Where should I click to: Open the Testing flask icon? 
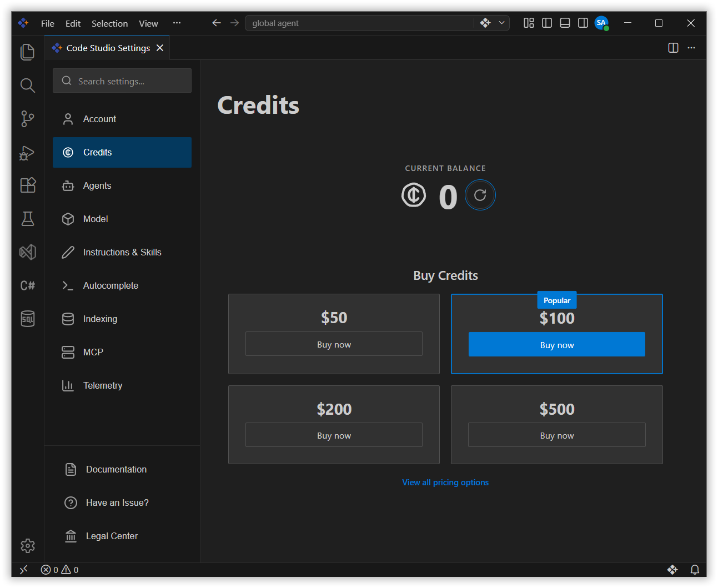27,219
